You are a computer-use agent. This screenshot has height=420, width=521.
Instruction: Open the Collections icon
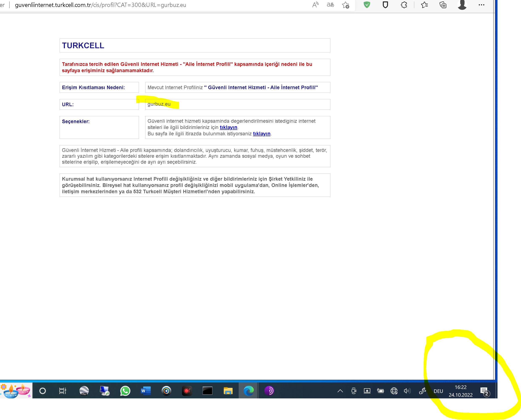[x=443, y=5]
